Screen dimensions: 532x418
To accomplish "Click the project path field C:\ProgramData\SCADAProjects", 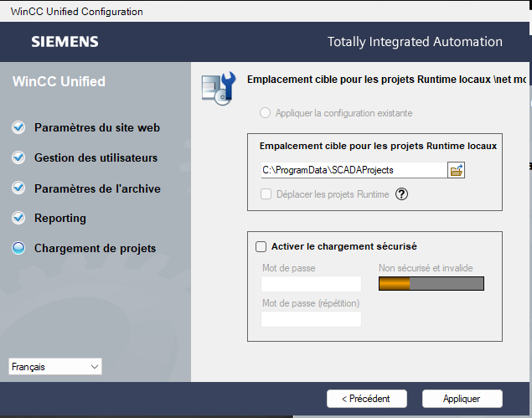I will coord(354,170).
